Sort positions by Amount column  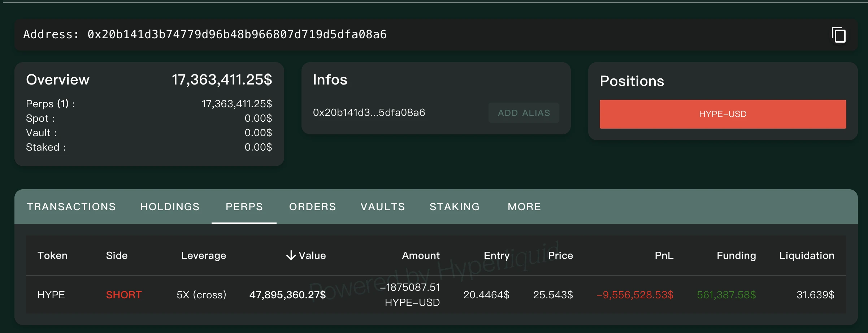point(421,256)
